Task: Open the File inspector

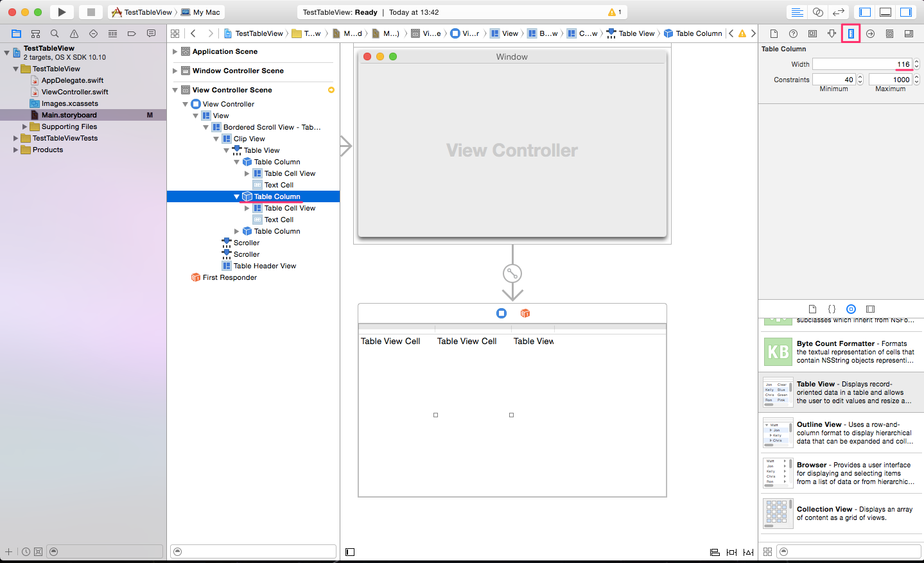Action: [x=774, y=33]
